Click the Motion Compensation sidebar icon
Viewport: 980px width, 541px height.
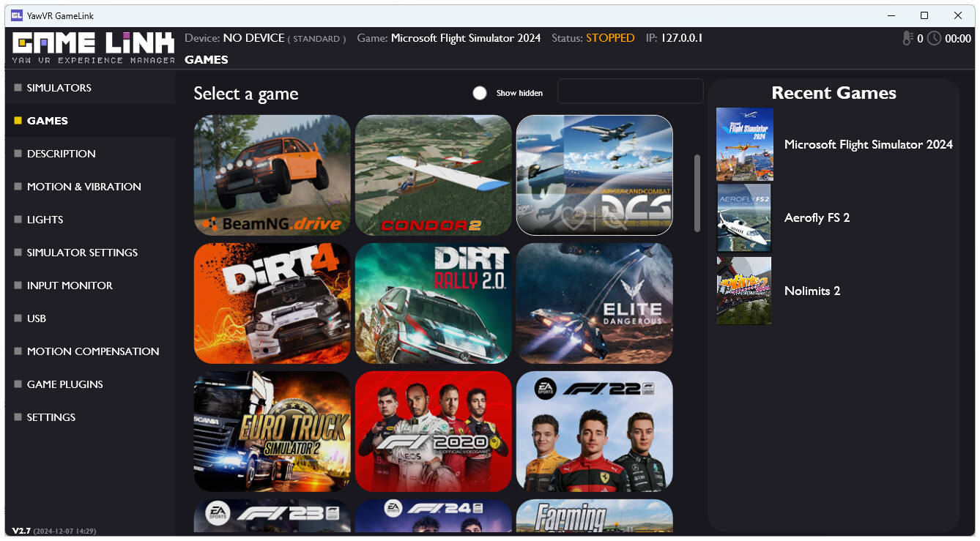tap(17, 351)
